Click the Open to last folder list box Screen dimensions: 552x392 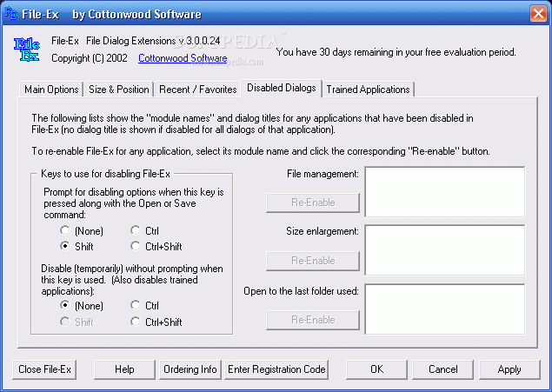click(x=445, y=309)
